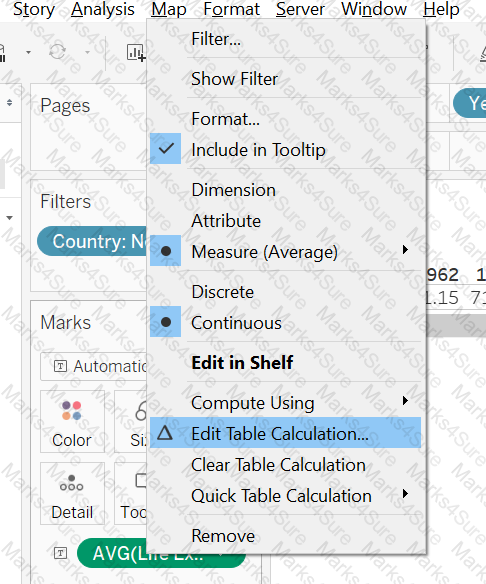Click the Color marks card icon
The height and width of the screenshot is (584, 486).
(x=72, y=410)
